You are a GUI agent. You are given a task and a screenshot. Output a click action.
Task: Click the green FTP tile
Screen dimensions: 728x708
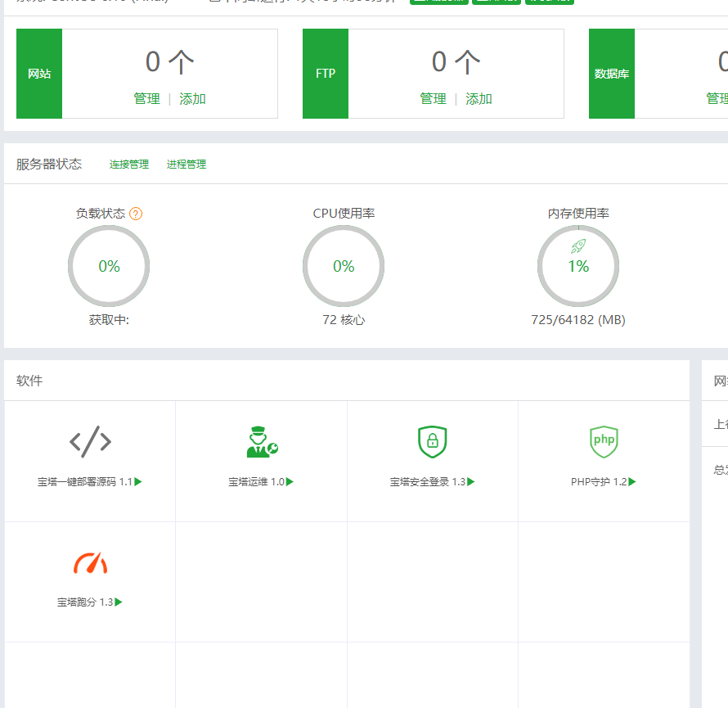pos(326,74)
